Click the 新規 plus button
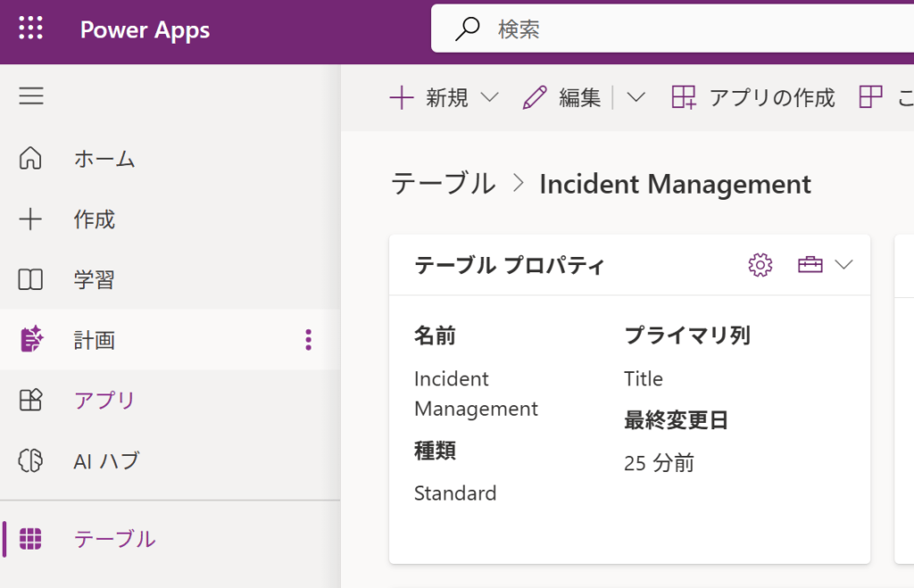The height and width of the screenshot is (588, 914). [x=430, y=98]
